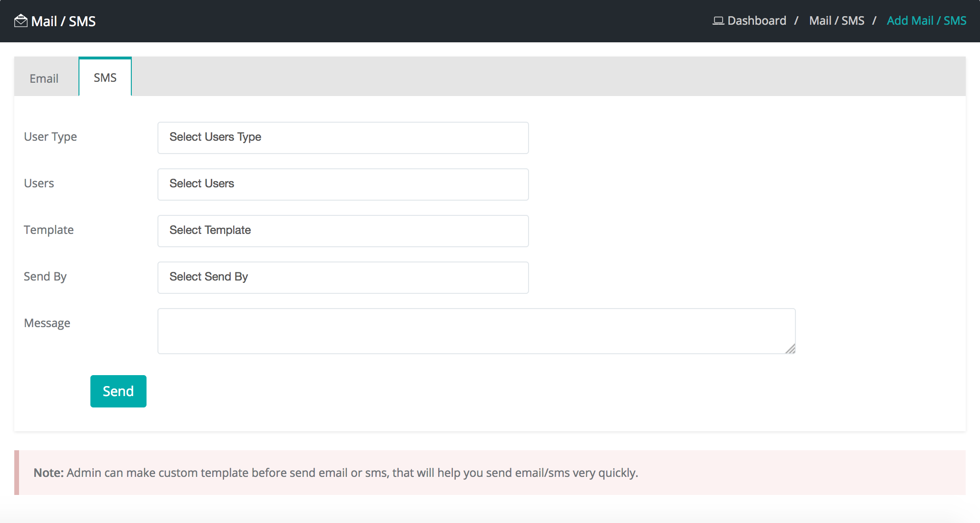
Task: Click inside the Message text area
Action: (476, 330)
